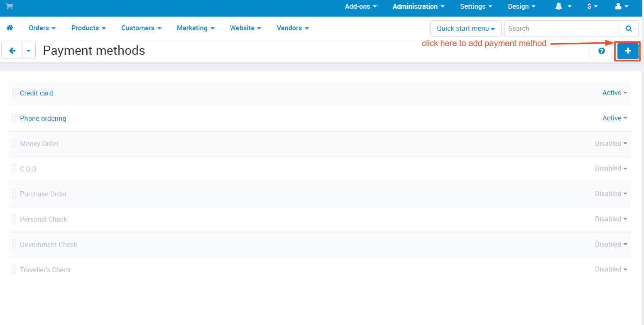The height and width of the screenshot is (325, 644).
Task: Add a new payment method with plus button
Action: click(x=628, y=51)
